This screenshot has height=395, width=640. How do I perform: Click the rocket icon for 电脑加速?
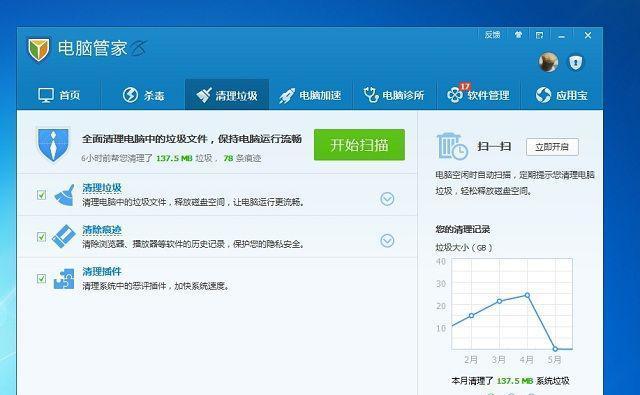pyautogui.click(x=287, y=95)
